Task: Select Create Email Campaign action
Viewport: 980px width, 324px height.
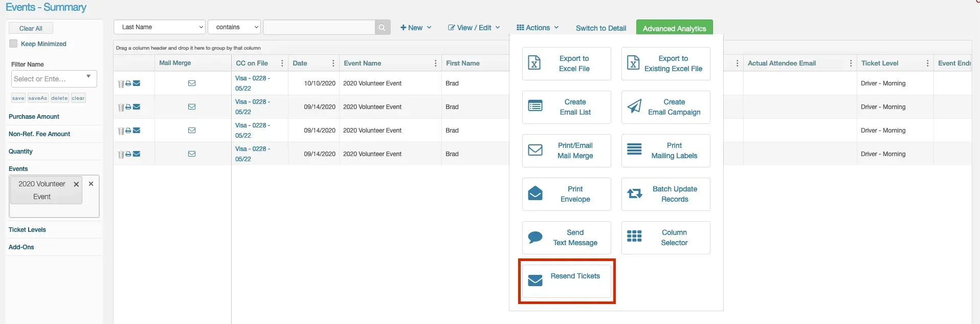Action: (x=666, y=107)
